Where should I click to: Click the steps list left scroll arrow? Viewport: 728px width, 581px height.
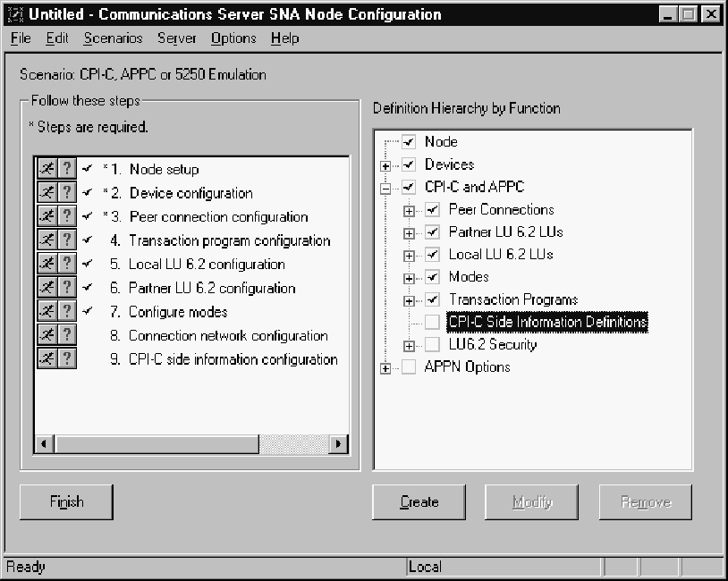(44, 444)
